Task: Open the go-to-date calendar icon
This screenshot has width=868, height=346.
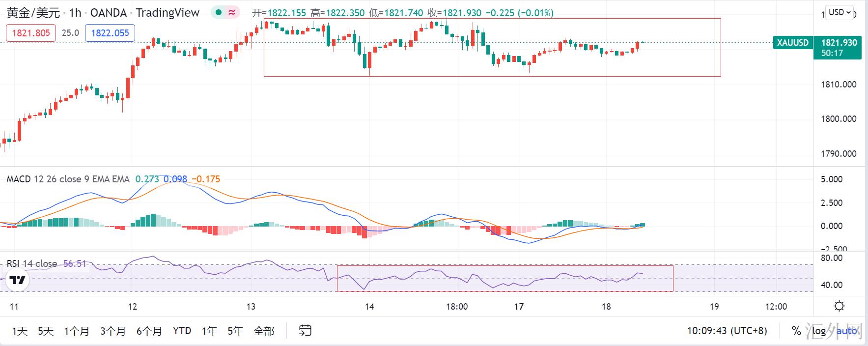Action: pyautogui.click(x=305, y=331)
